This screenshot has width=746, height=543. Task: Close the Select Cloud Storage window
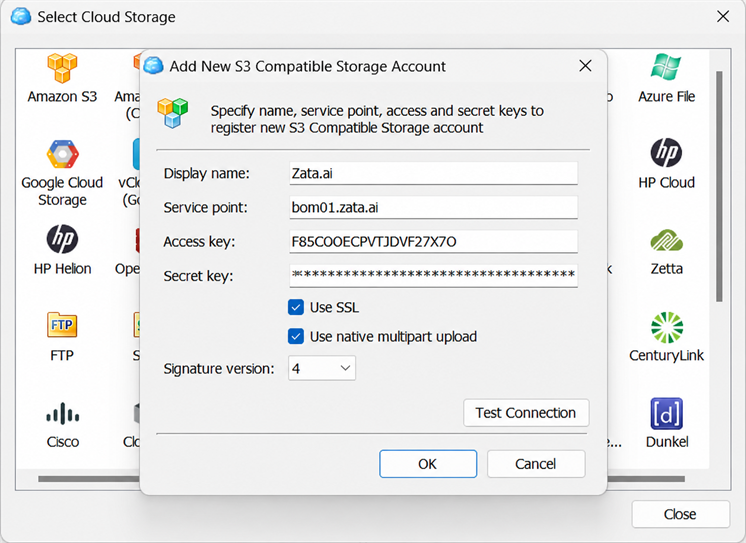tap(723, 17)
